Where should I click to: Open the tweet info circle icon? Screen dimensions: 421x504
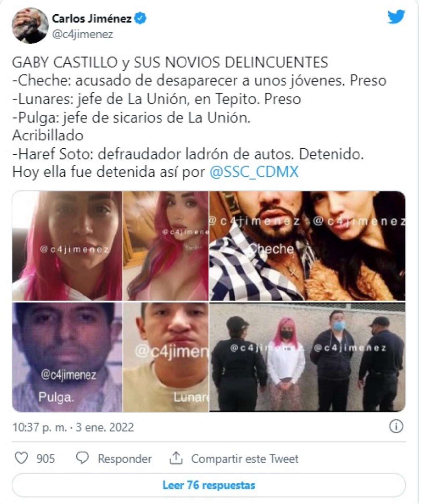(396, 427)
